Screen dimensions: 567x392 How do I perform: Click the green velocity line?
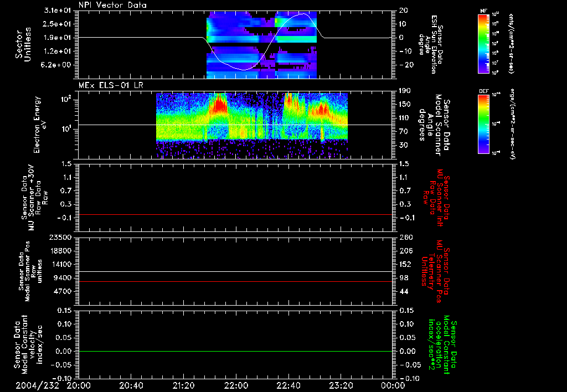click(235, 352)
